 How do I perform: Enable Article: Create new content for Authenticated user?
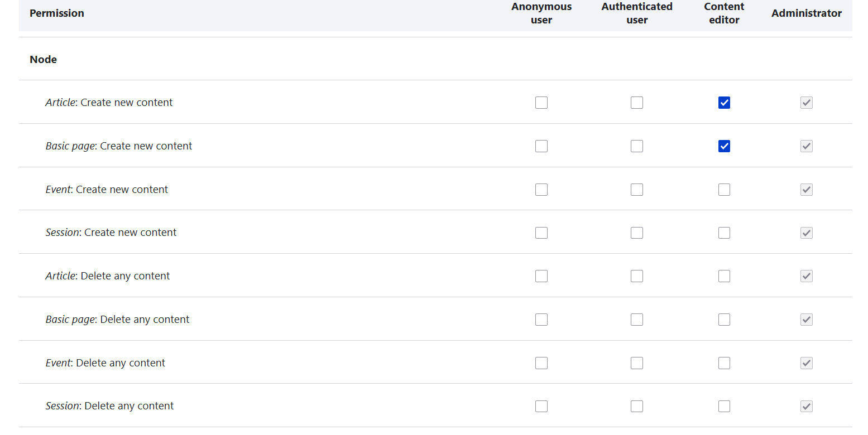pos(636,103)
